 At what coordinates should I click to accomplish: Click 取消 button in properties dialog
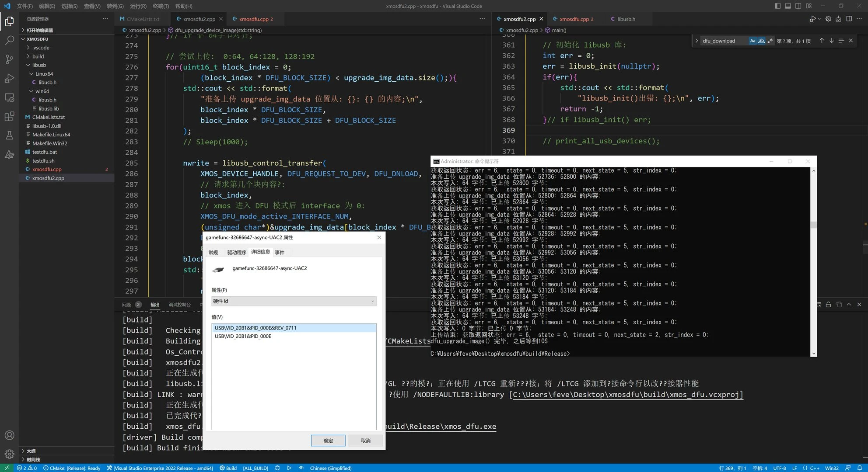366,441
